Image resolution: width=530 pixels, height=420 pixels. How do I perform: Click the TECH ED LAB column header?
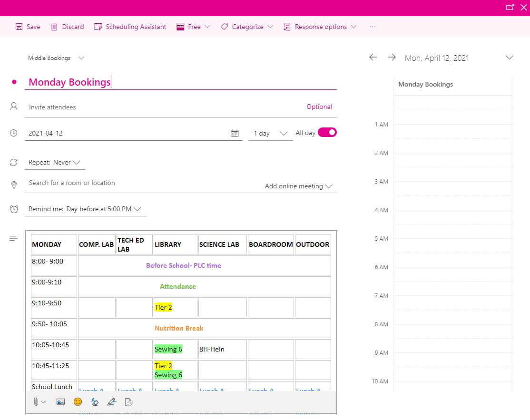(x=134, y=244)
